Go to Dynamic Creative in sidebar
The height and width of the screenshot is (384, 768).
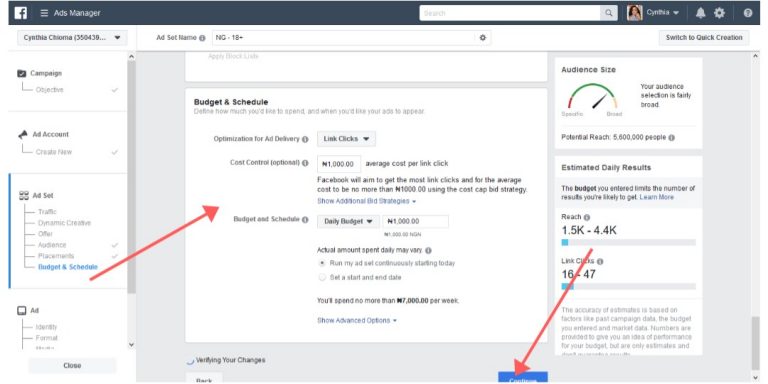tap(65, 223)
